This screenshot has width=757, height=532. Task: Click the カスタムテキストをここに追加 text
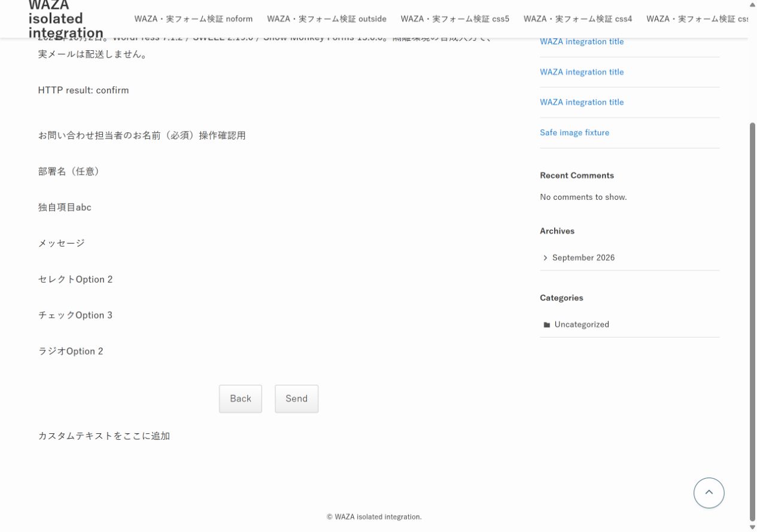(104, 436)
